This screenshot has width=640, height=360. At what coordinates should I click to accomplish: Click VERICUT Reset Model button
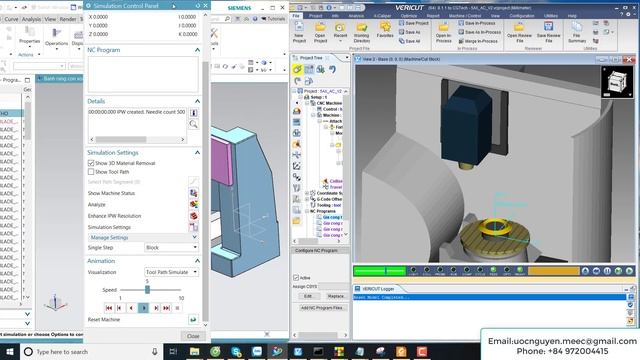coord(585,271)
